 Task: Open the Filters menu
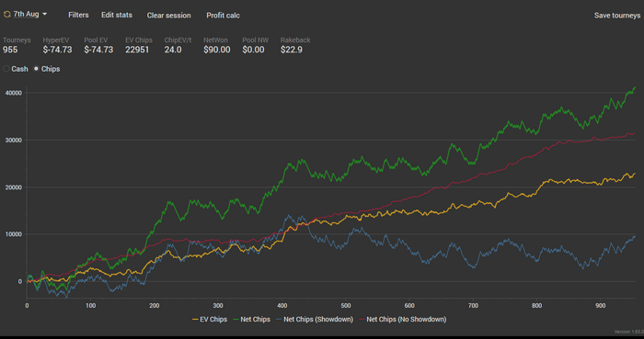[x=78, y=15]
